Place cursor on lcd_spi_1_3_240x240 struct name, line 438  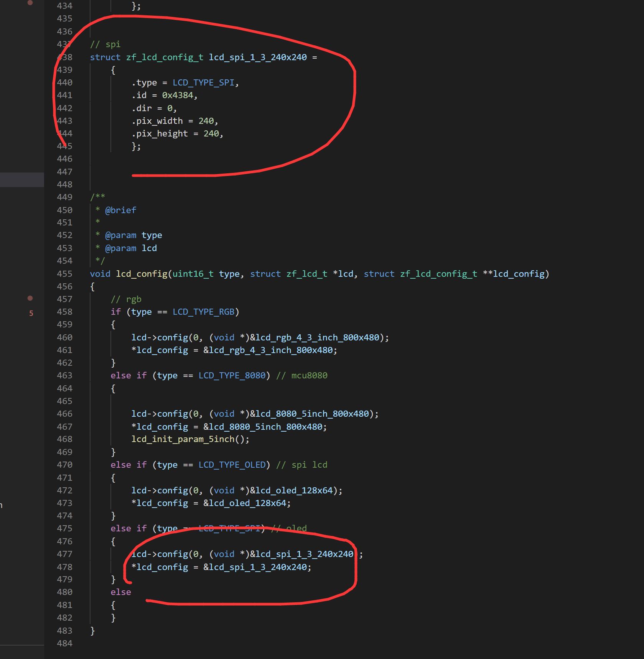258,57
